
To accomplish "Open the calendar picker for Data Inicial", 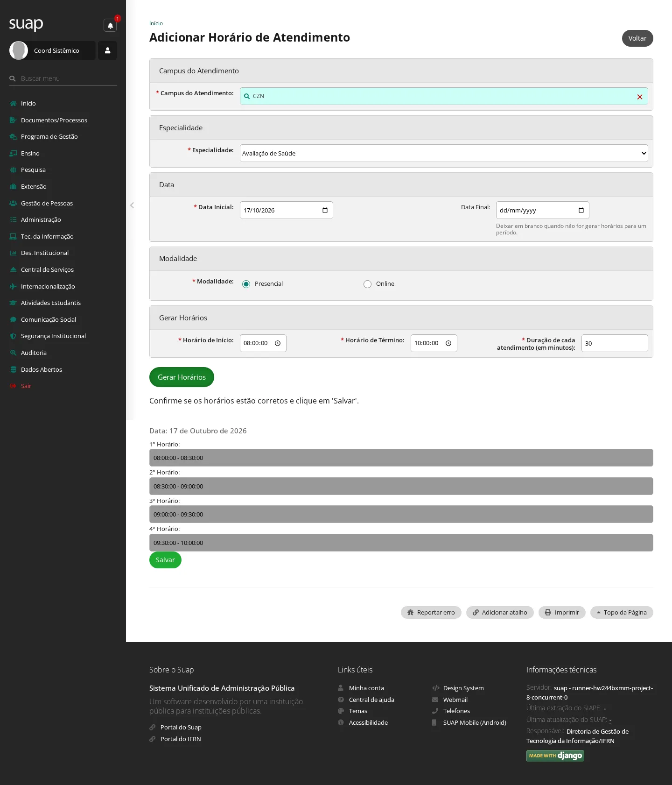I will click(325, 210).
